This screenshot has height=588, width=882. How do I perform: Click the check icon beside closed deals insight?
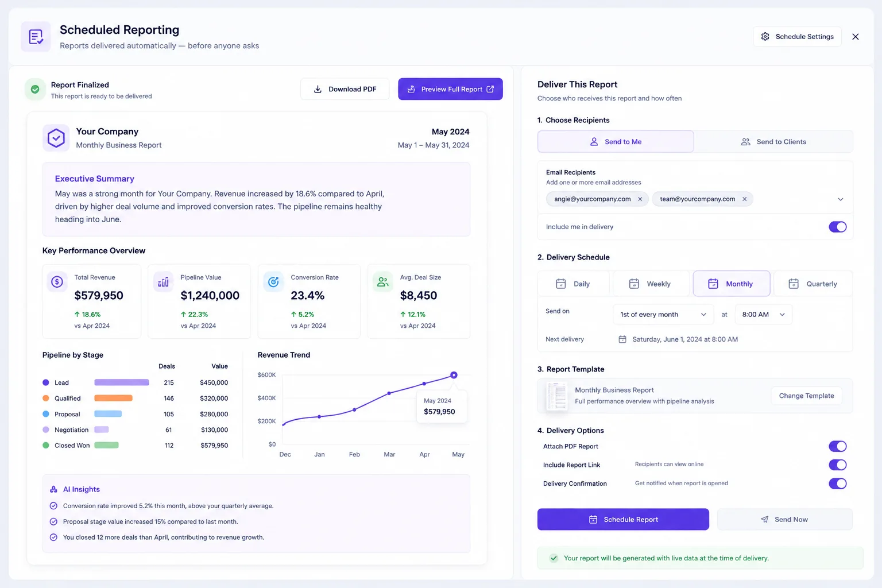[53, 537]
